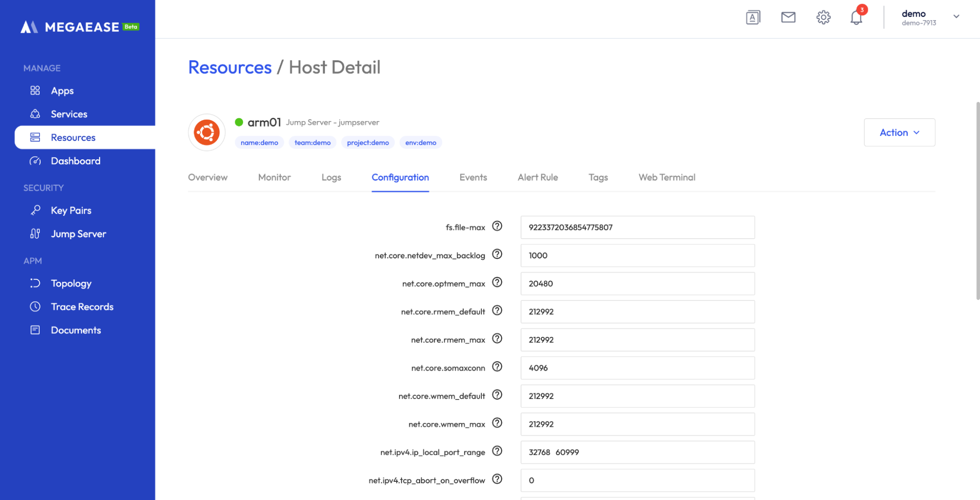Click the net.core.netdev_max_backlog value field

[x=637, y=255]
